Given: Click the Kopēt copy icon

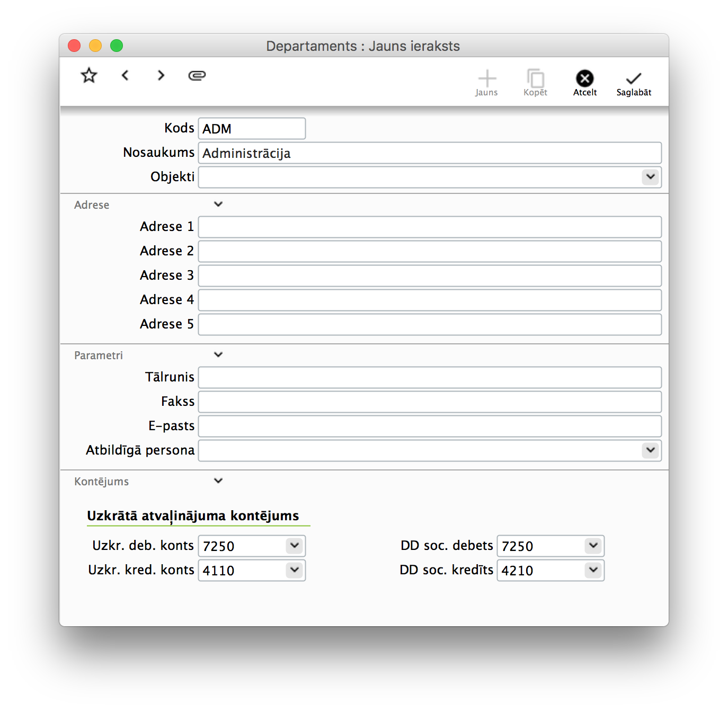Looking at the screenshot, I should coord(535,79).
